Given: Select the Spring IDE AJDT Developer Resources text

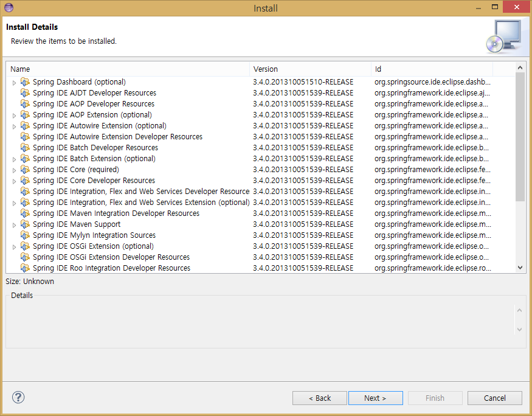Looking at the screenshot, I should (x=95, y=92).
